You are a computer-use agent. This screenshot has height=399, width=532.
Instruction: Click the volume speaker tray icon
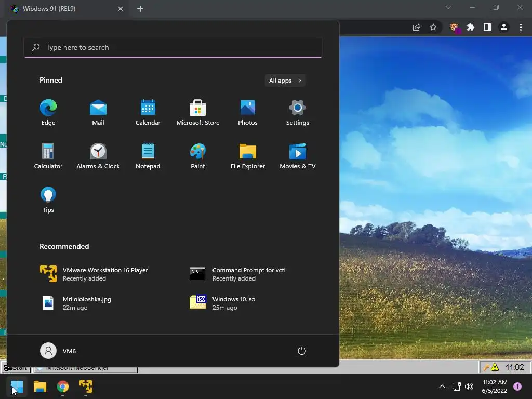(x=469, y=387)
